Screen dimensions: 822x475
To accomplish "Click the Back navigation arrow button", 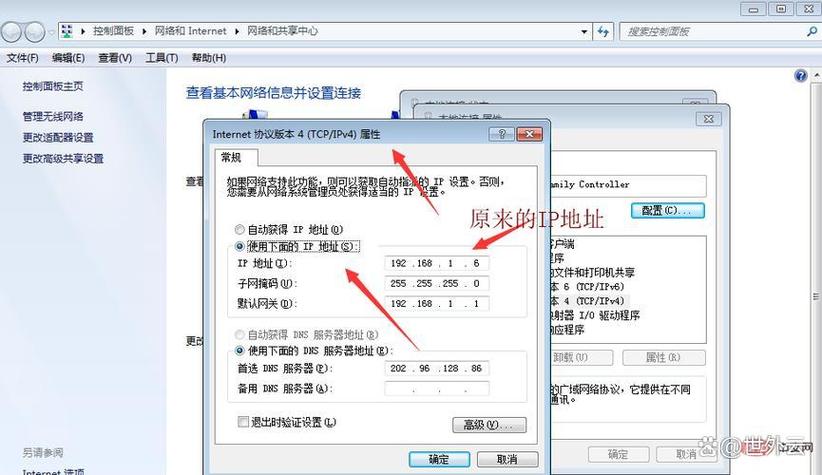I will [x=16, y=31].
